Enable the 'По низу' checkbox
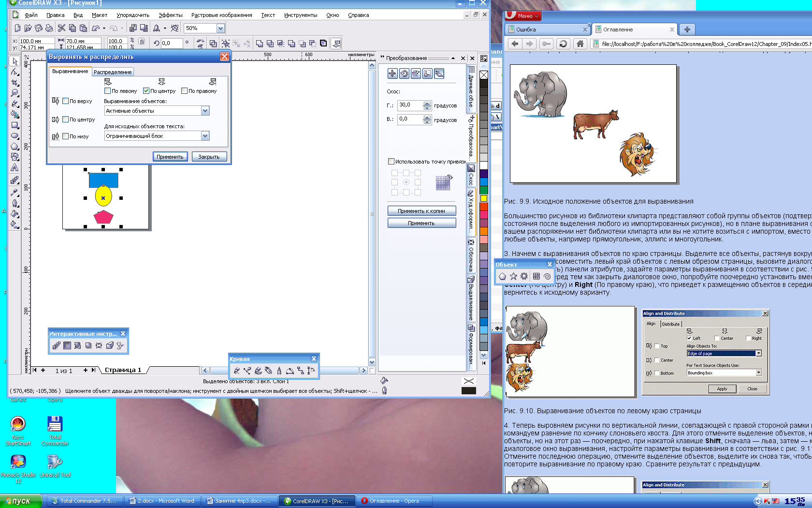The image size is (812, 508). tap(65, 136)
